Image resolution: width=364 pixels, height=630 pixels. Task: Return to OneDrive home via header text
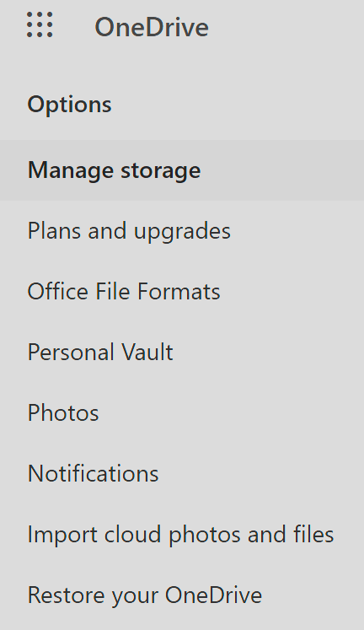pos(152,27)
